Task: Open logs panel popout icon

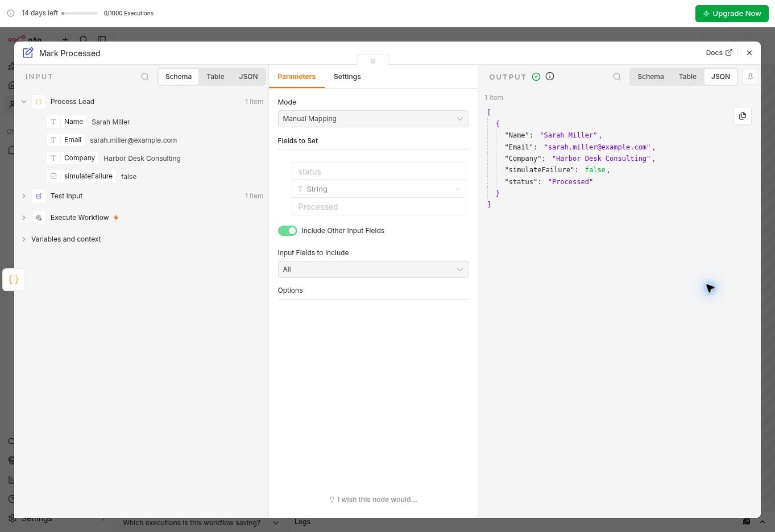Action: (747, 522)
